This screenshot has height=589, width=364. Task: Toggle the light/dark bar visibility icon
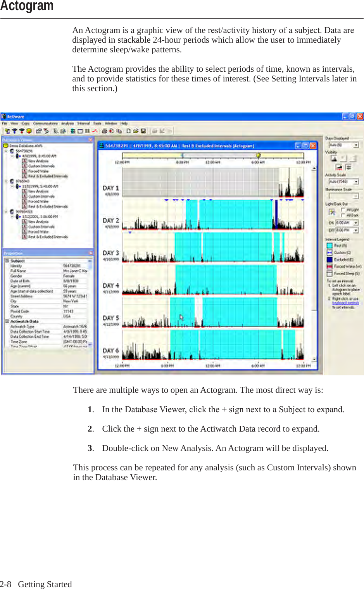coord(339,167)
